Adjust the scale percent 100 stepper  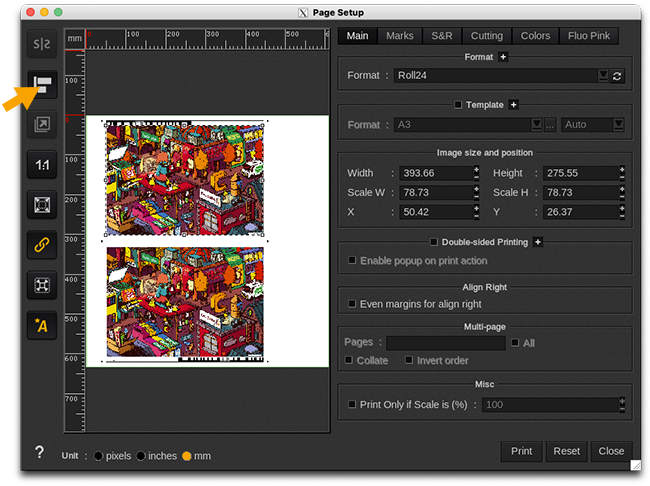pos(622,404)
